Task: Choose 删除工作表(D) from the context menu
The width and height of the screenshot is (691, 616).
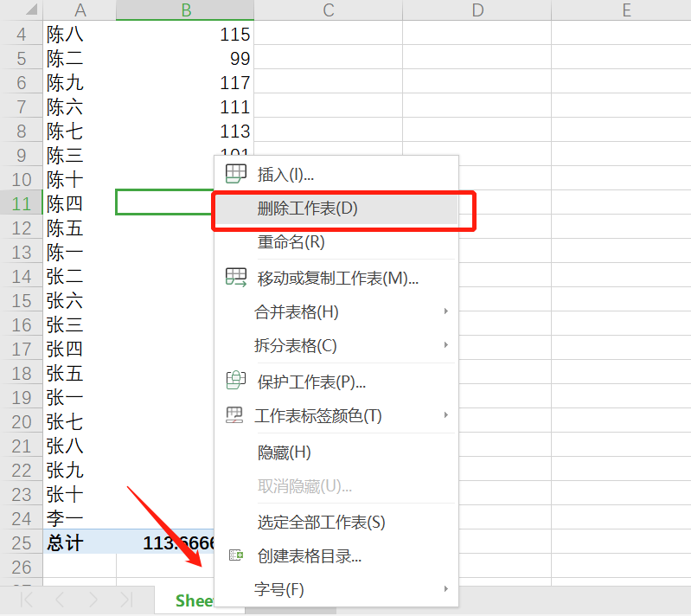Action: [307, 209]
